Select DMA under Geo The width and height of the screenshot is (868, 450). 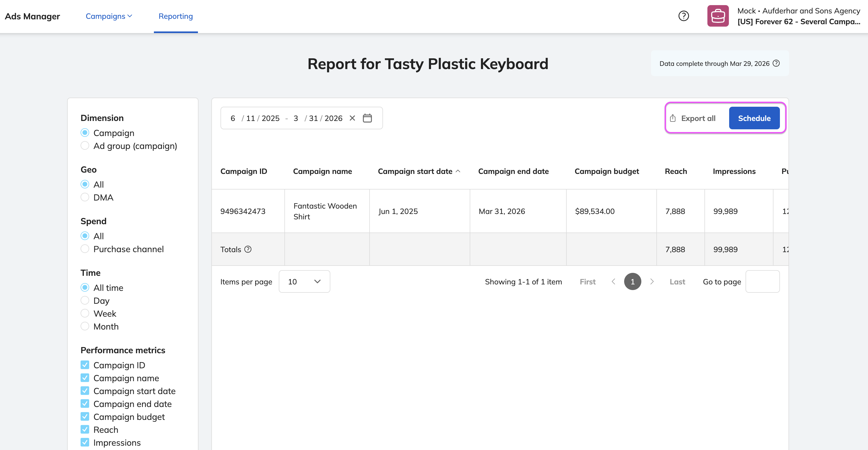coord(85,197)
